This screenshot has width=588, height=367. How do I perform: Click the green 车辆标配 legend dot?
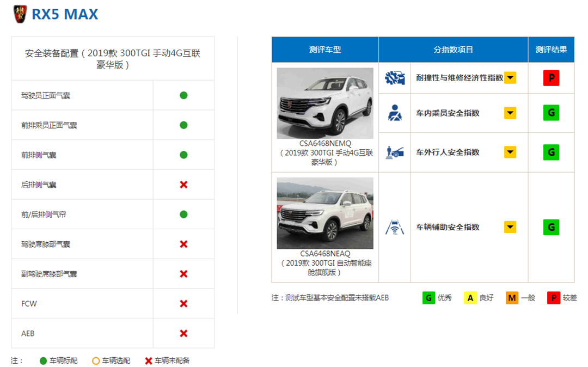[43, 360]
